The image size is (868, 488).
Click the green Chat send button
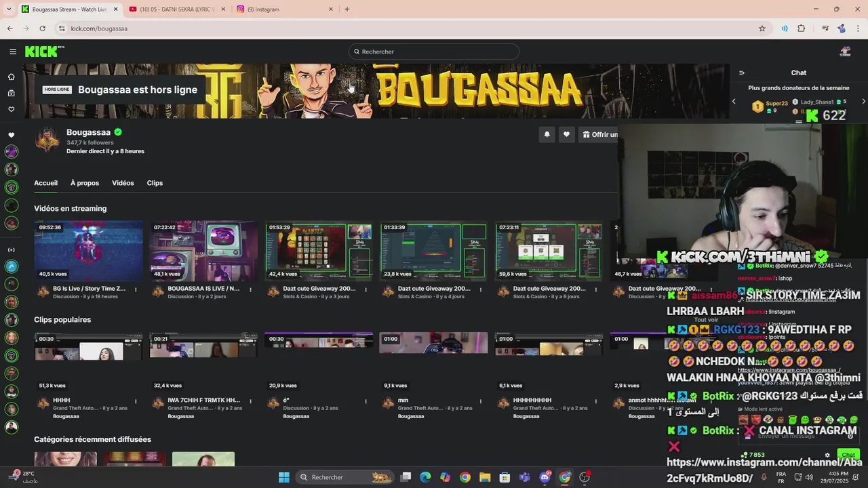[848, 455]
